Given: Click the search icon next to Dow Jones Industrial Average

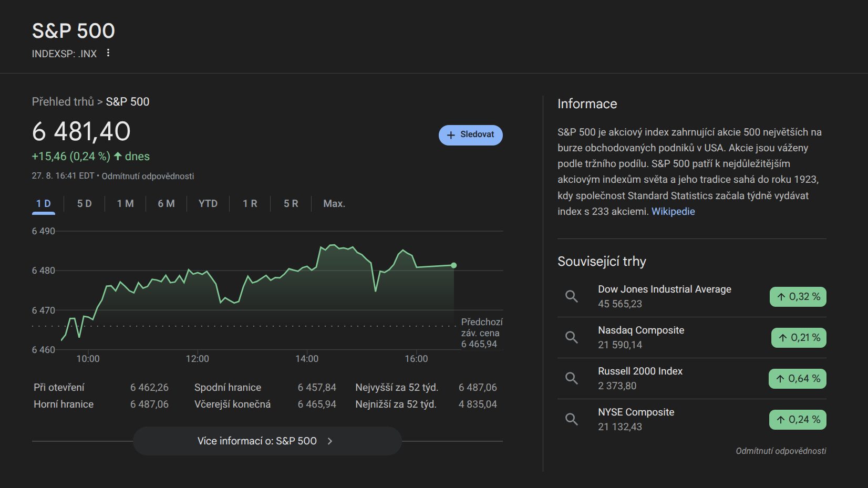Looking at the screenshot, I should [x=572, y=296].
